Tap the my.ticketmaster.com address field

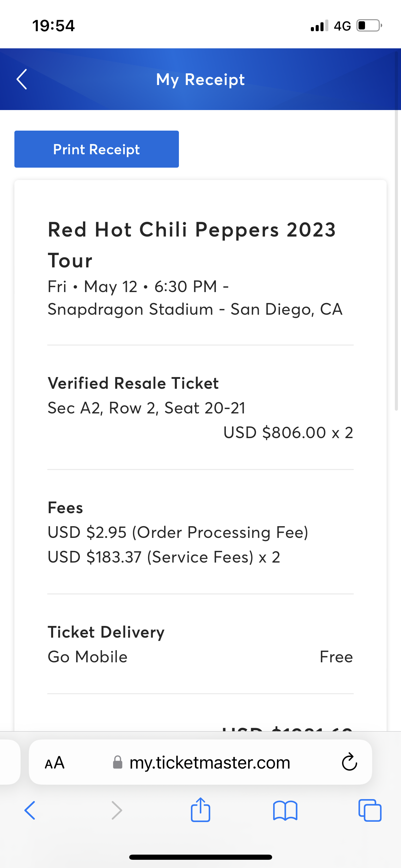[209, 763]
